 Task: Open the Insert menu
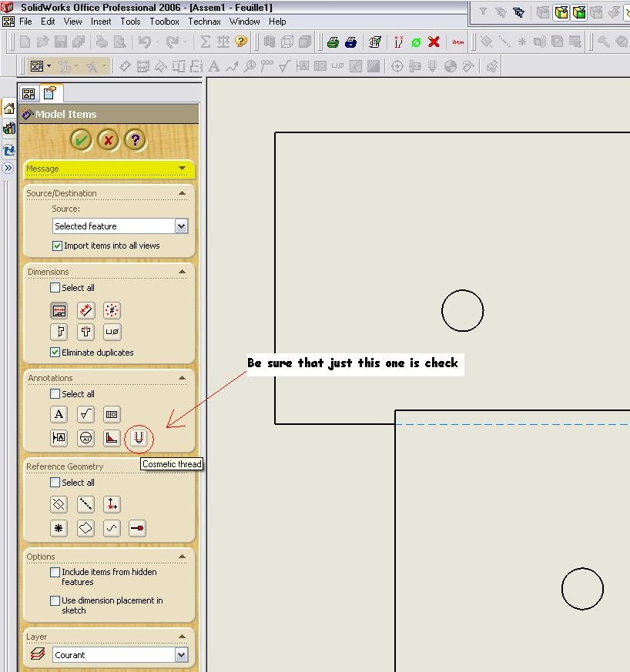tap(101, 22)
